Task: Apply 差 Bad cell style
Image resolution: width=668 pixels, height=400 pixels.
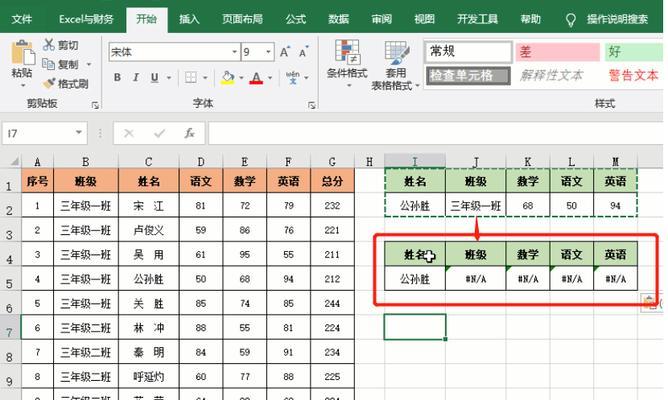Action: click(x=557, y=52)
